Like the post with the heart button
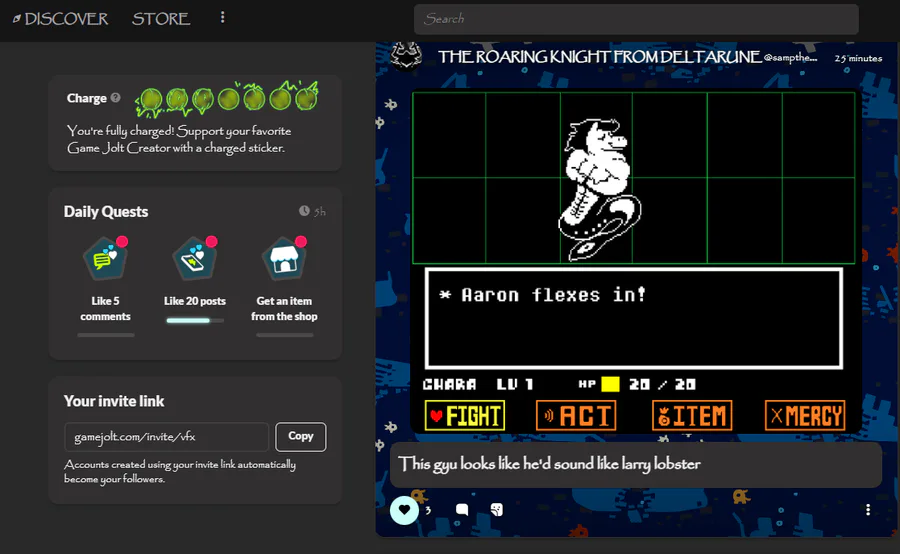Image resolution: width=900 pixels, height=554 pixels. click(x=404, y=510)
